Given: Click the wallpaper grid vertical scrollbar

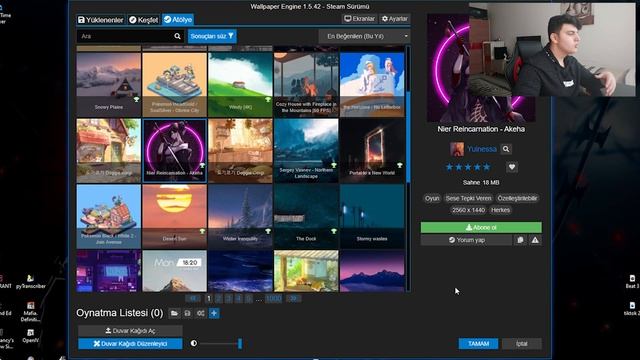Looking at the screenshot, I should click(x=408, y=136).
